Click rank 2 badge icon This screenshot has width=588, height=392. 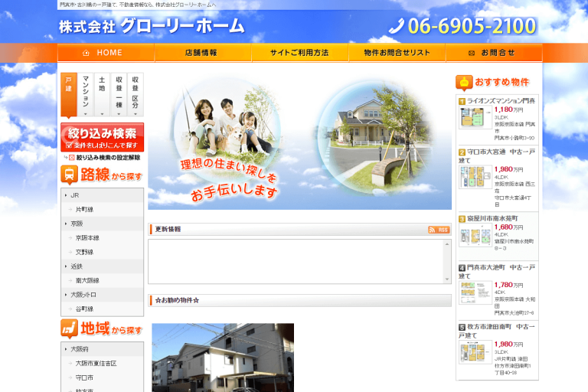(462, 152)
